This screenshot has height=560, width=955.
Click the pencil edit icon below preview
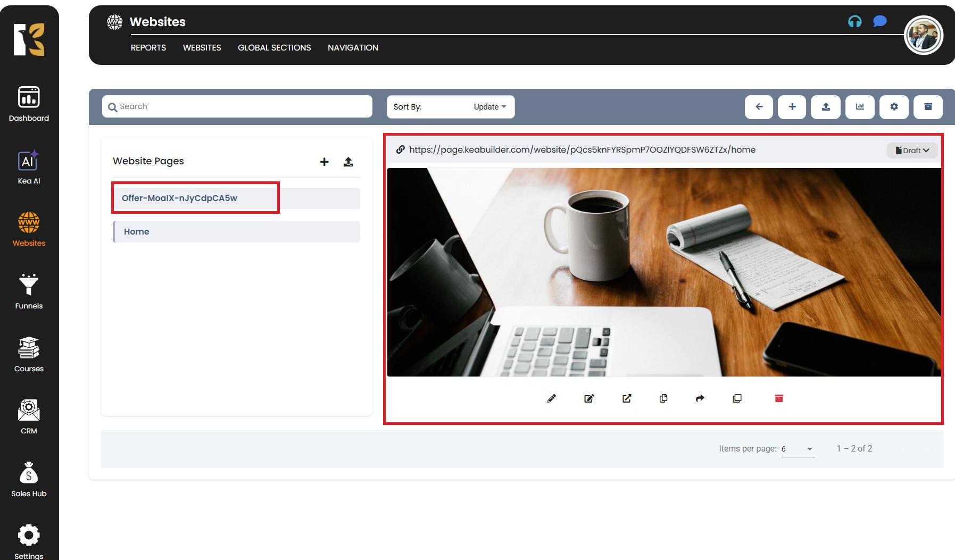click(552, 398)
